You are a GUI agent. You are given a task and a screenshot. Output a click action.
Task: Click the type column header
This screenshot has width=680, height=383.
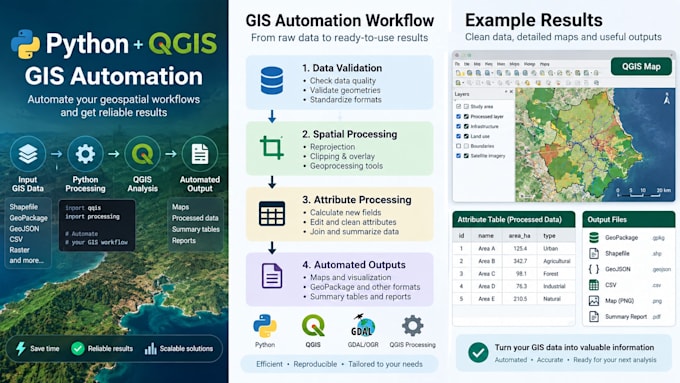(549, 236)
